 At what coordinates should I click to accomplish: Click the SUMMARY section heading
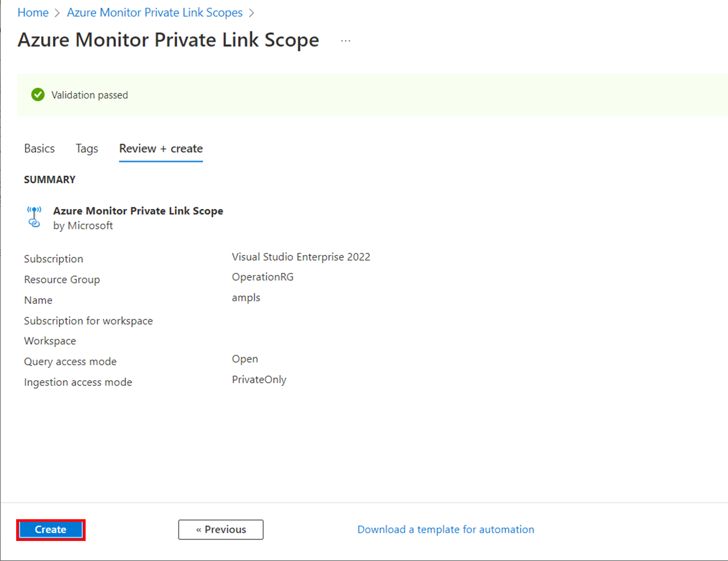49,179
